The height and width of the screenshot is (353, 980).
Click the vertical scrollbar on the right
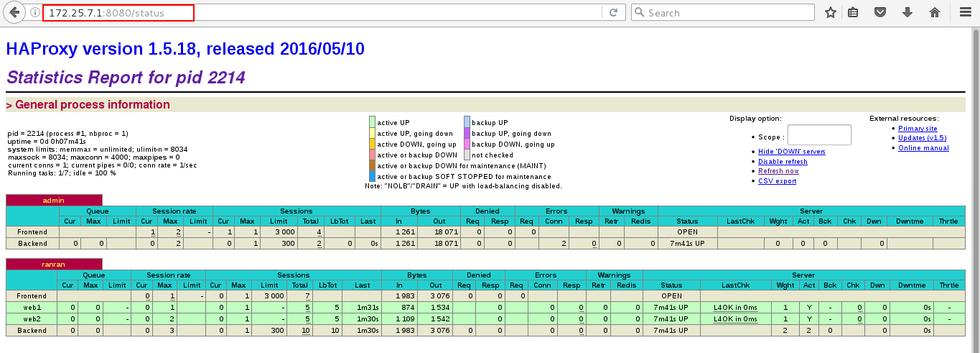tap(974, 189)
